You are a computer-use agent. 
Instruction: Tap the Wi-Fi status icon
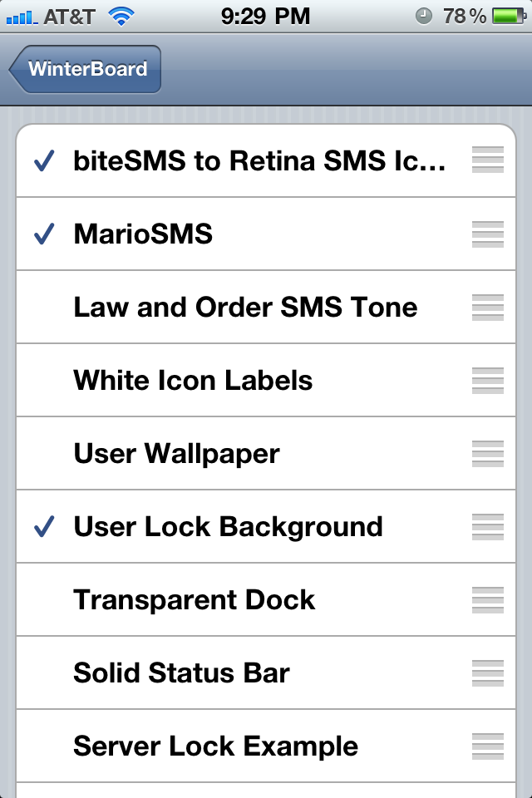(x=121, y=17)
